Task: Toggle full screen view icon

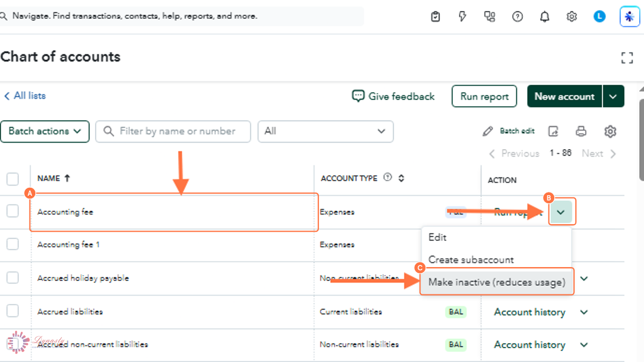Action: pyautogui.click(x=627, y=58)
